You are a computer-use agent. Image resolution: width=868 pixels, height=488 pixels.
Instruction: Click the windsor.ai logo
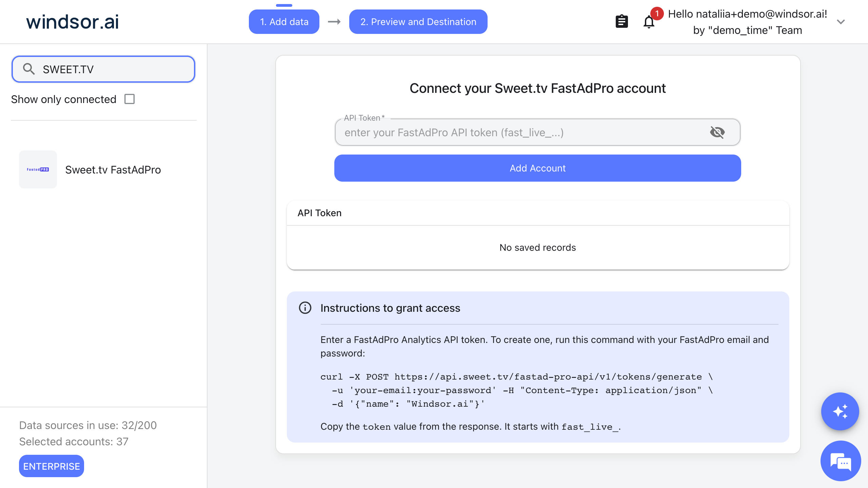73,22
